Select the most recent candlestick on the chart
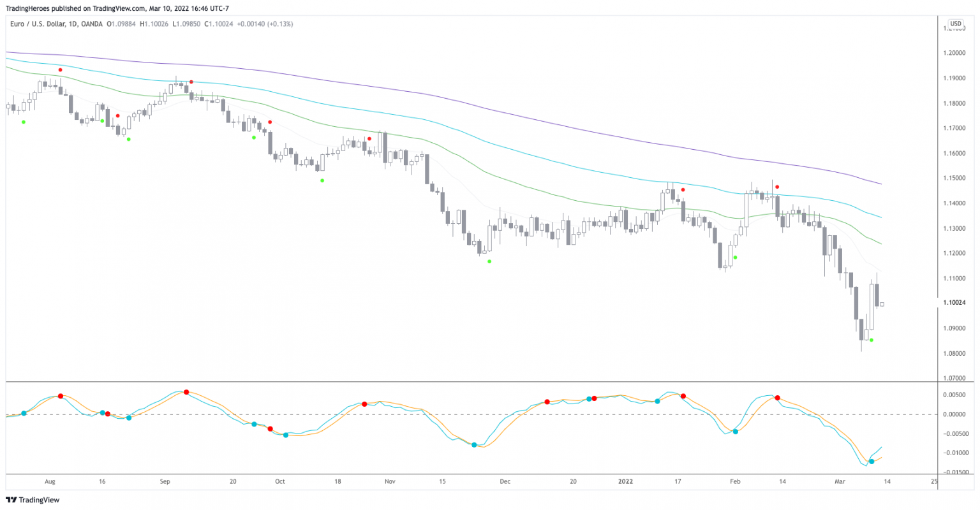This screenshot has width=980, height=510. coord(881,304)
